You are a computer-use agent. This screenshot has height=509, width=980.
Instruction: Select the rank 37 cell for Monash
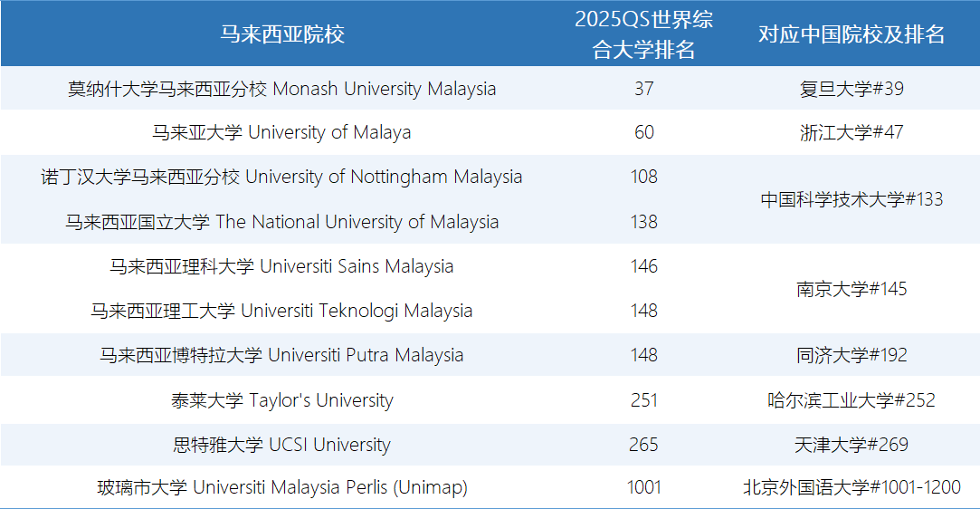pyautogui.click(x=643, y=89)
